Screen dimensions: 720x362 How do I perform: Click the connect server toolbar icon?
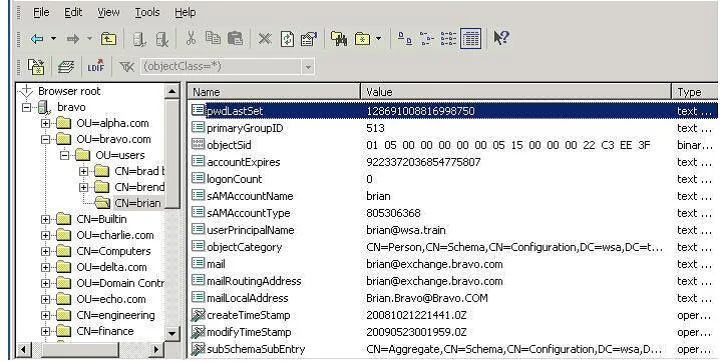click(139, 39)
